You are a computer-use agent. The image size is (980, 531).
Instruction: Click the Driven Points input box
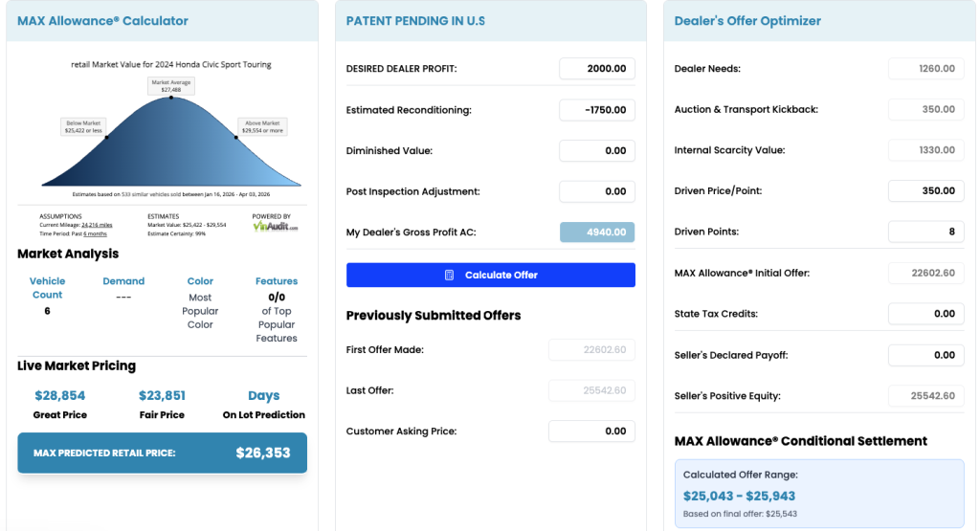pos(925,232)
